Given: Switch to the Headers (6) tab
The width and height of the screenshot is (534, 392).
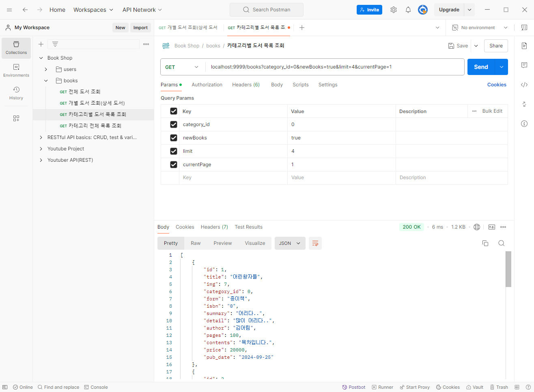Looking at the screenshot, I should click(246, 85).
